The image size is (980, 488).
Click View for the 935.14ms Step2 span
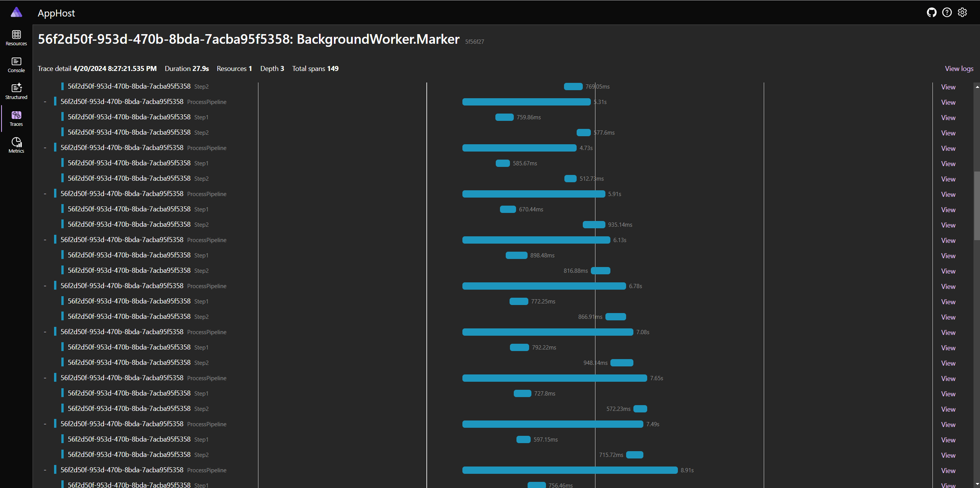948,225
